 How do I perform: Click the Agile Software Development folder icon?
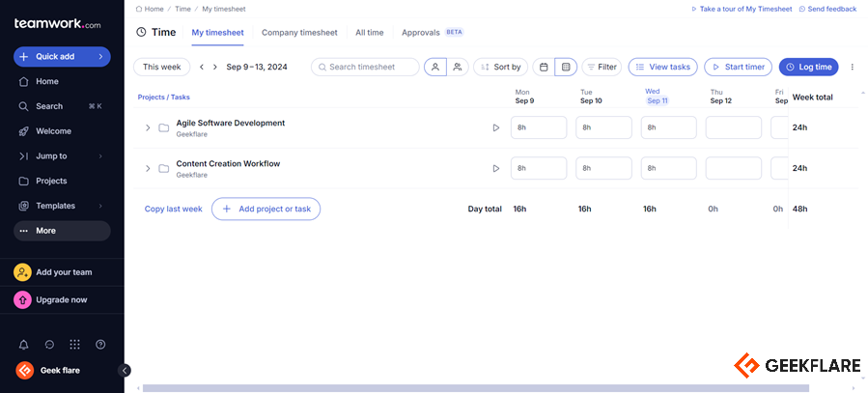(x=164, y=127)
